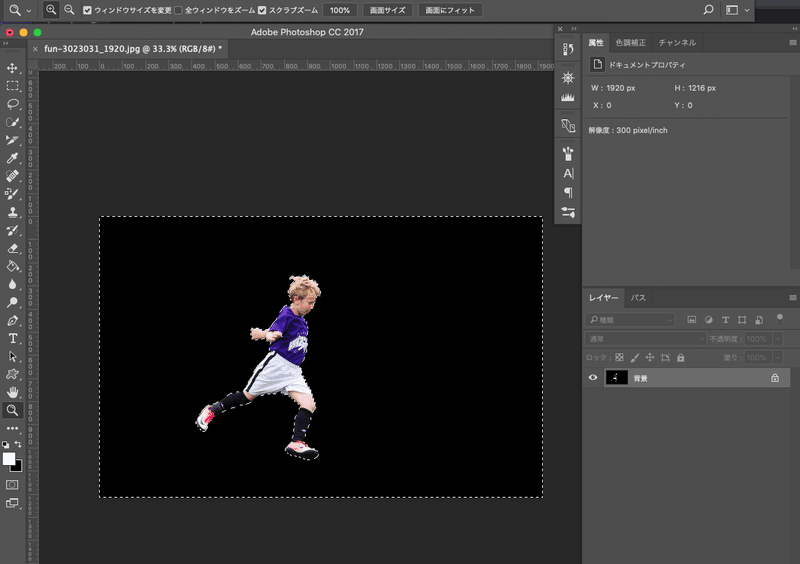Viewport: 800px width, 564px height.
Task: Open the Character panel icon
Action: point(568,174)
